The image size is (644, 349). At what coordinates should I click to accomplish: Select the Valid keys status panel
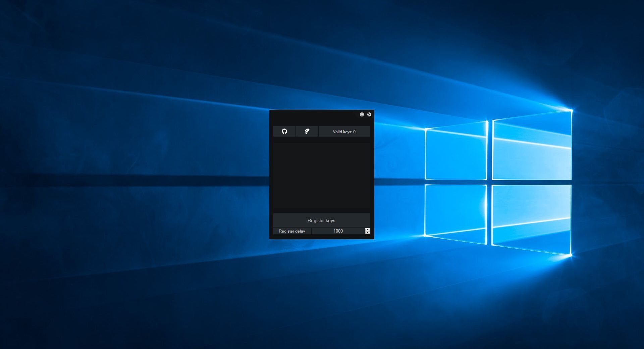(x=344, y=132)
